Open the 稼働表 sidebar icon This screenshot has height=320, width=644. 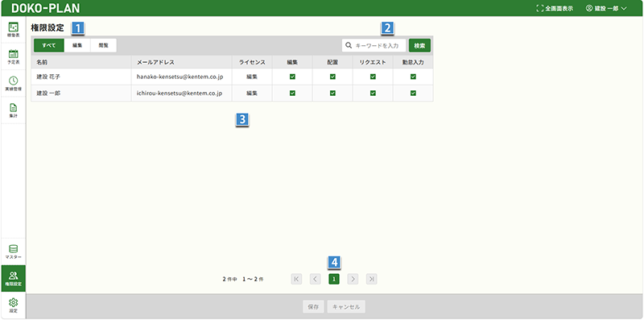[x=13, y=27]
